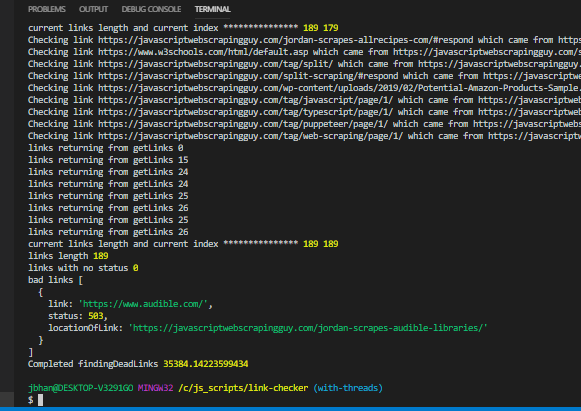Click the 503 status value

click(96, 316)
